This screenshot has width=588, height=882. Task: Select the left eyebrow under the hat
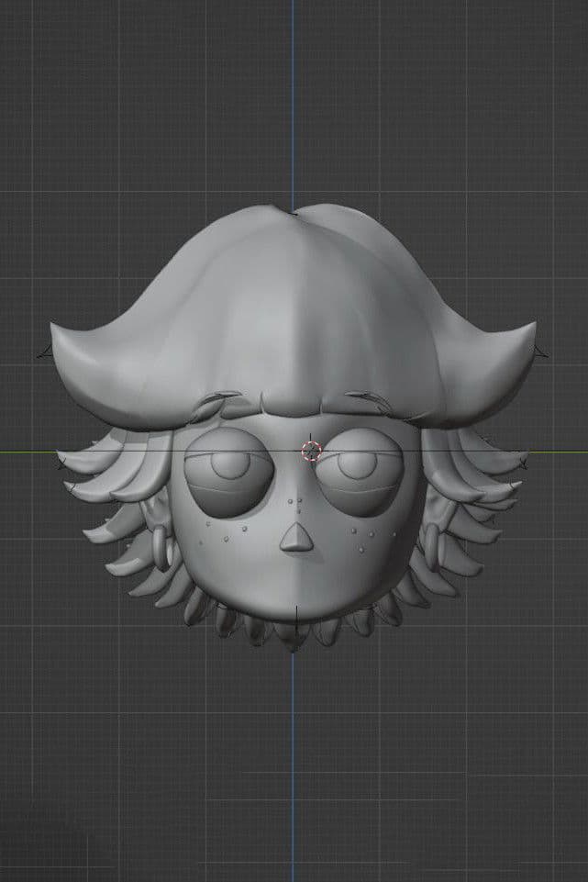[221, 402]
